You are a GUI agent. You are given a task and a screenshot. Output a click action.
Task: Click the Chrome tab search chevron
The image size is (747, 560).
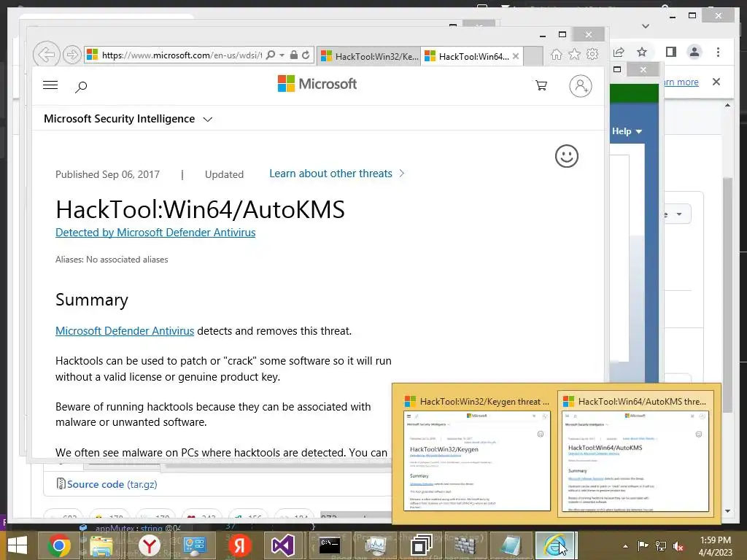(x=646, y=26)
